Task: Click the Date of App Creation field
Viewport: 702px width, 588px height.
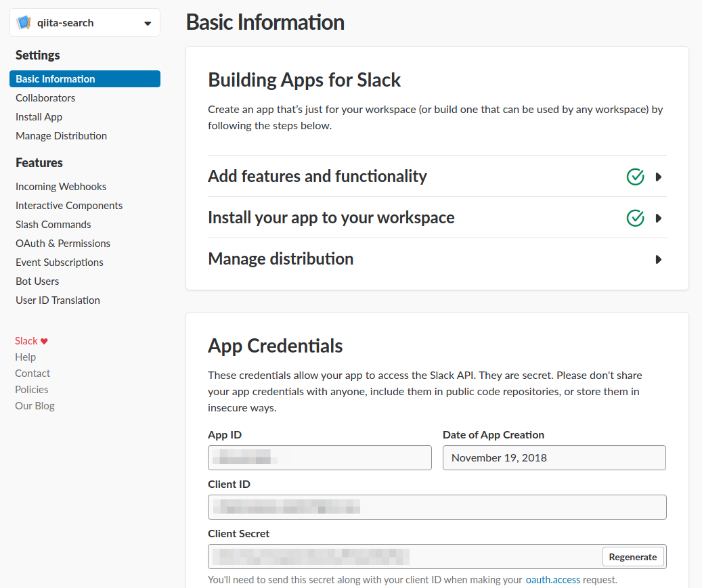Action: (554, 458)
